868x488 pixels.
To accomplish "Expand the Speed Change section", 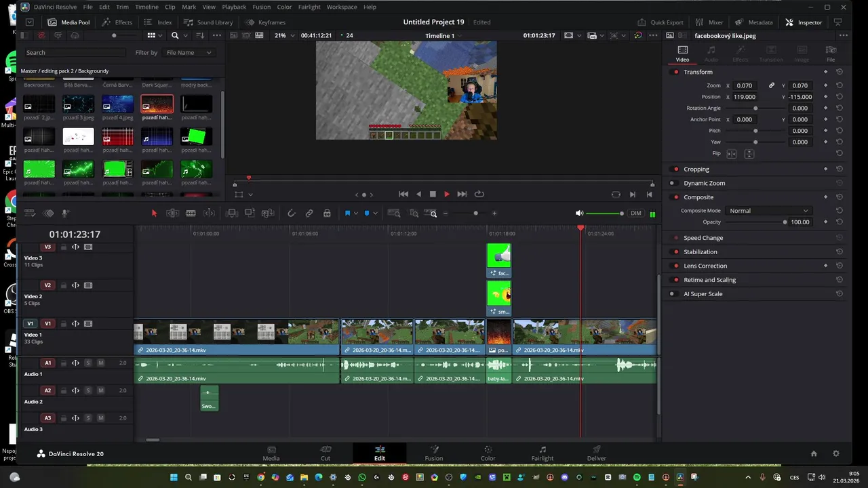I will (x=703, y=238).
